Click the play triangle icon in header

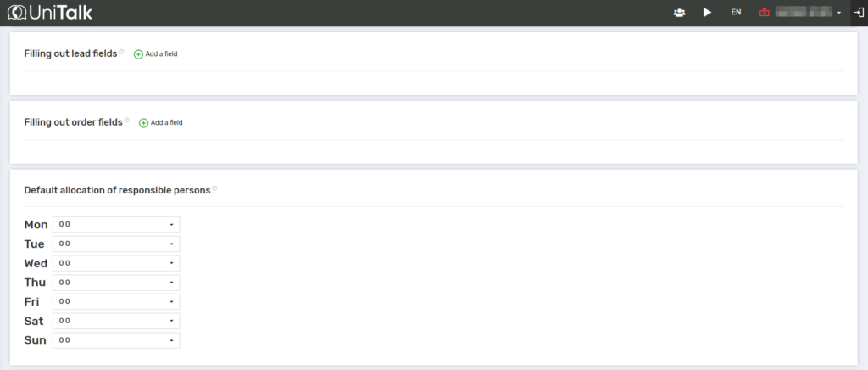click(707, 13)
